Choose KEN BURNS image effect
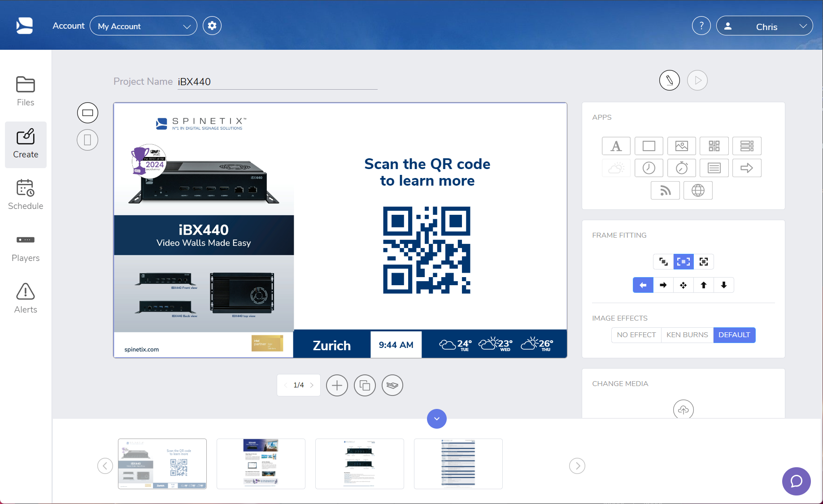The width and height of the screenshot is (823, 504). [x=687, y=335]
